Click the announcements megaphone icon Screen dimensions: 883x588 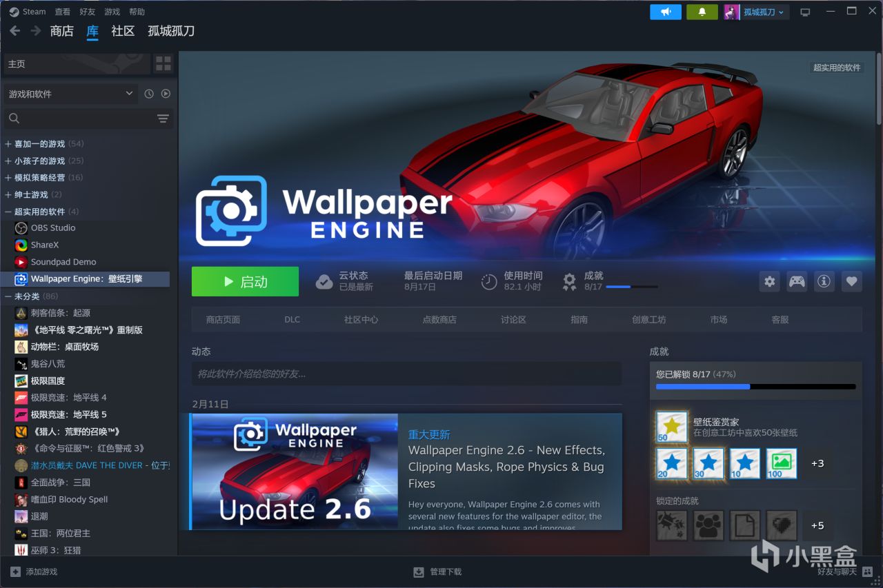pos(665,12)
